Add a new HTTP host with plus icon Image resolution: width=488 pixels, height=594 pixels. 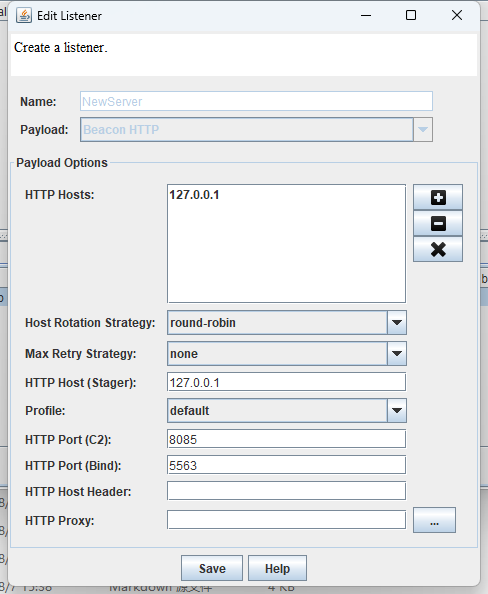coord(438,197)
